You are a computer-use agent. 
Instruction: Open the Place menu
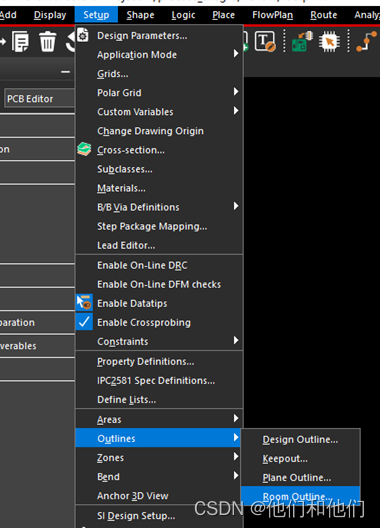click(223, 15)
